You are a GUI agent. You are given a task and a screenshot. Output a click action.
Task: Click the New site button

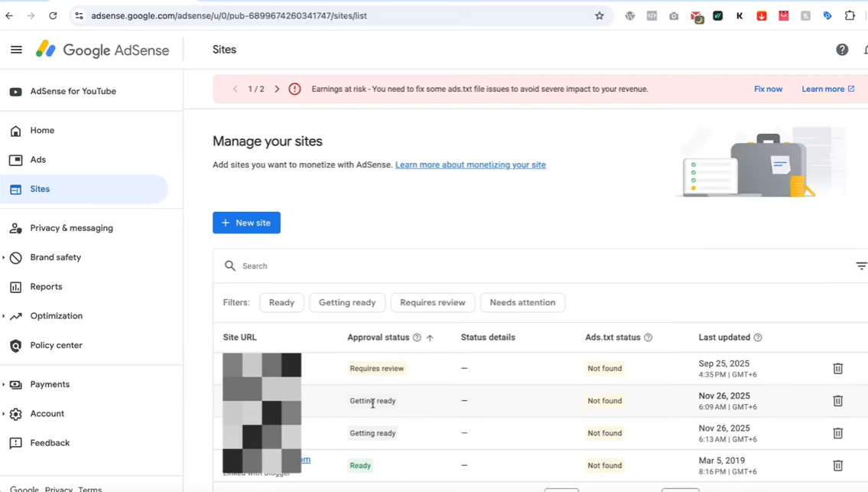point(246,223)
